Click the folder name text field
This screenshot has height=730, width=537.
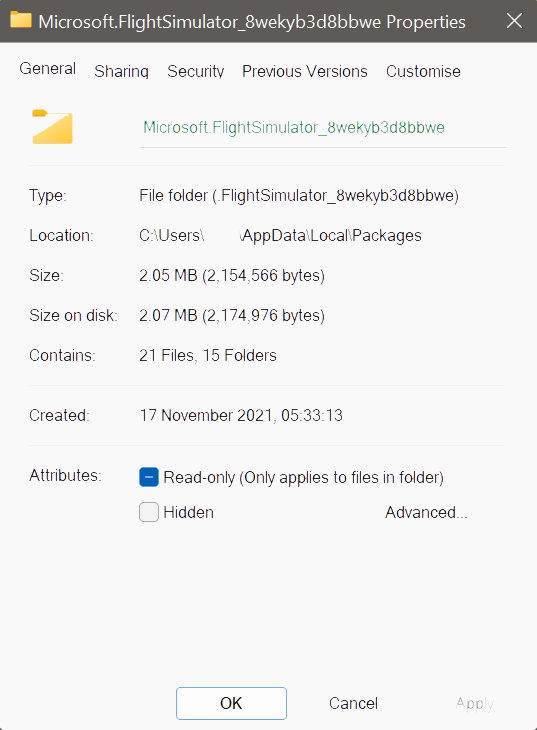point(323,128)
